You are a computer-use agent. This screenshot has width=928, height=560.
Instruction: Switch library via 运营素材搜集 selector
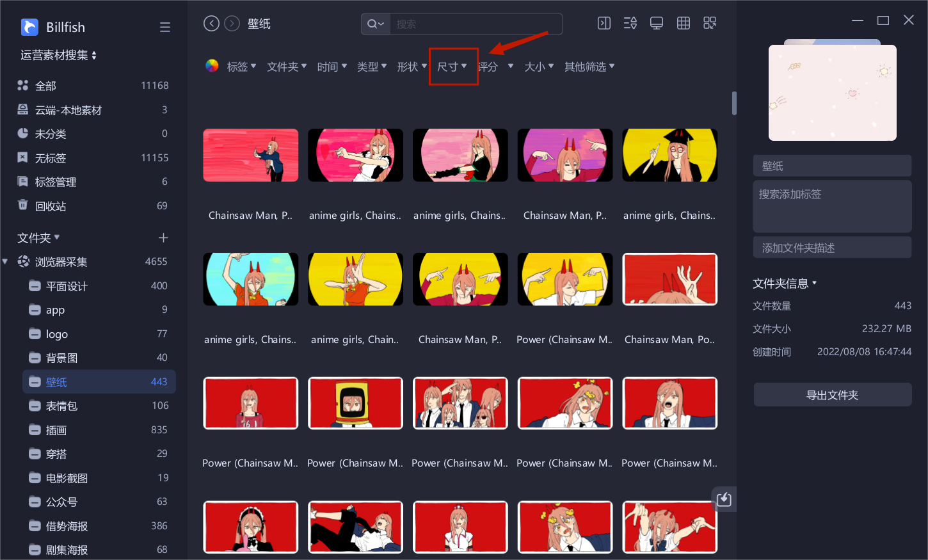click(58, 55)
